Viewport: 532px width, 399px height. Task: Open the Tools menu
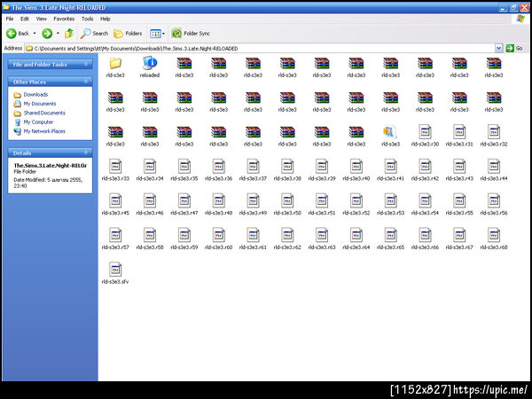[87, 19]
